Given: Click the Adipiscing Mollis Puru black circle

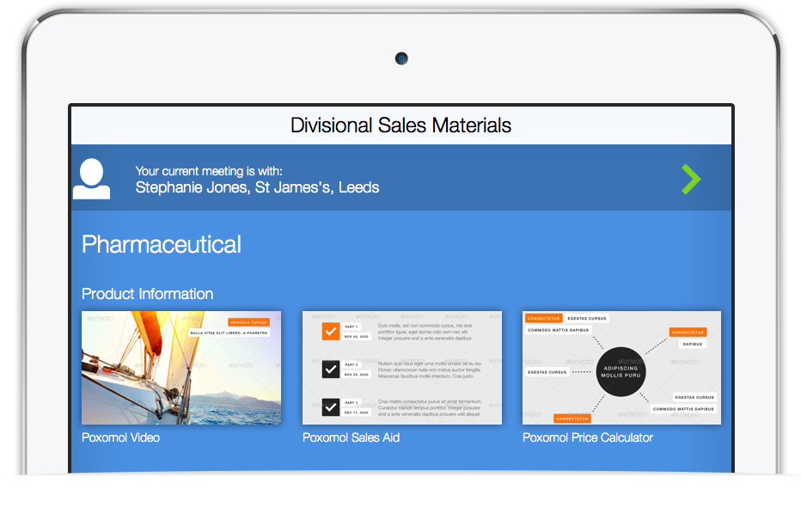Looking at the screenshot, I should point(621,371).
